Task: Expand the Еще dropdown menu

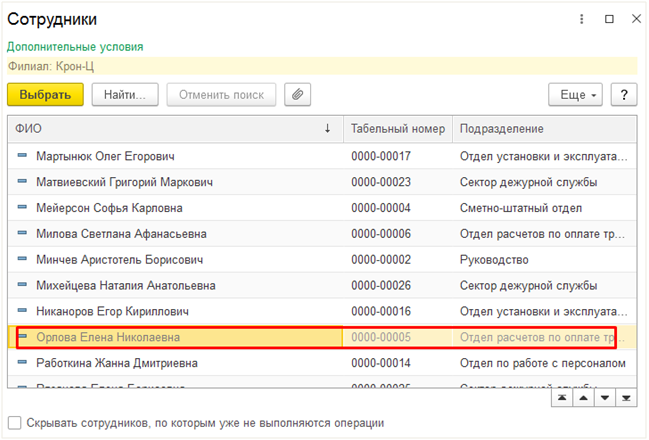Action: 575,95
